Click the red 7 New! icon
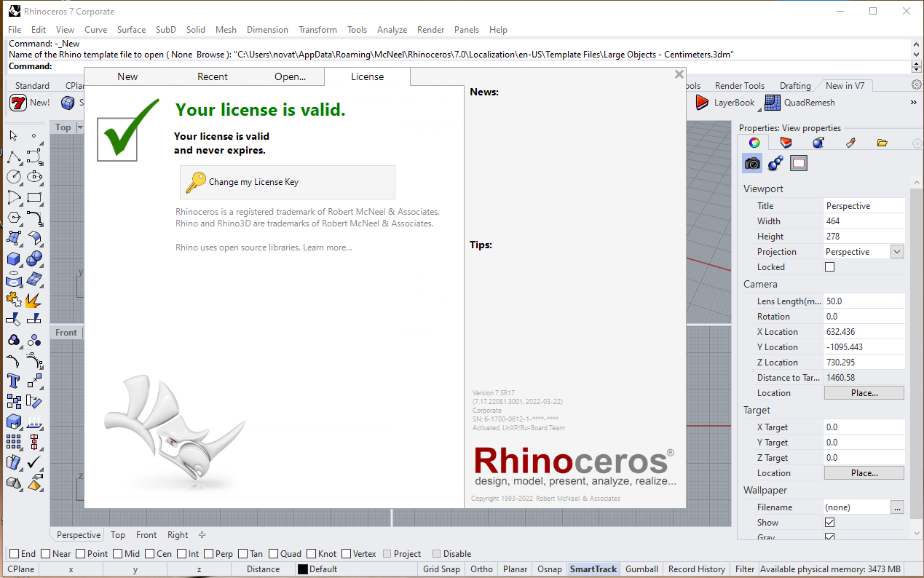 (x=18, y=103)
